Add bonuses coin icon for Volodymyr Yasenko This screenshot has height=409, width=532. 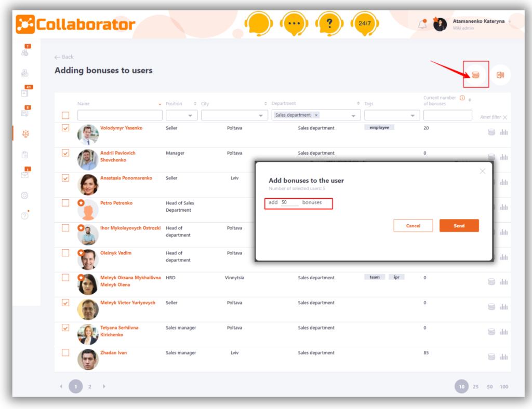(491, 132)
